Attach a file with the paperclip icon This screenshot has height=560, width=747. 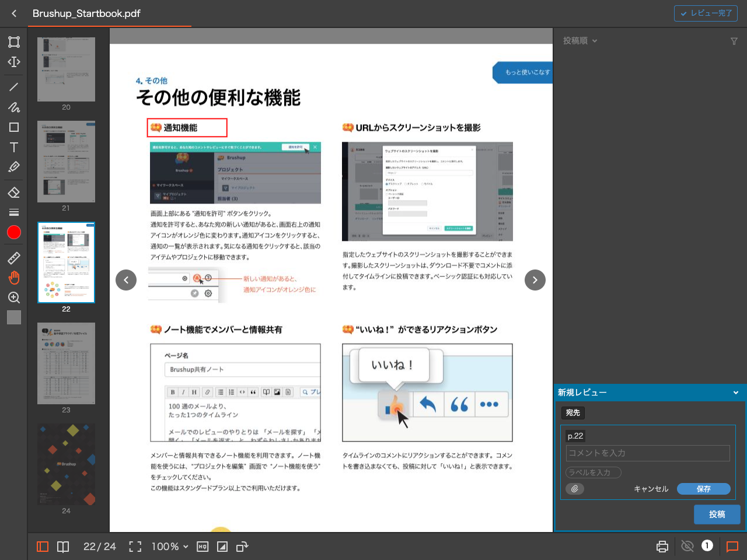[x=575, y=489]
